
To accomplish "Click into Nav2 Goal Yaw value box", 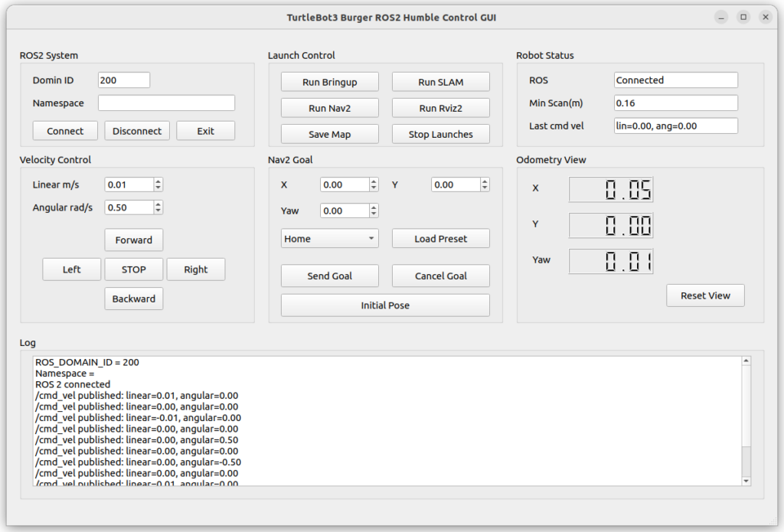I will coord(345,211).
